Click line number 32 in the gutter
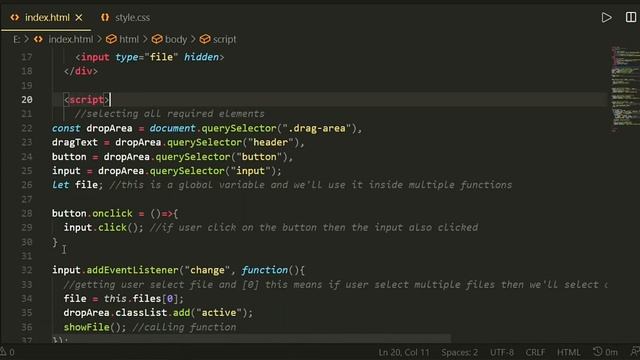The width and height of the screenshot is (640, 360). point(27,270)
